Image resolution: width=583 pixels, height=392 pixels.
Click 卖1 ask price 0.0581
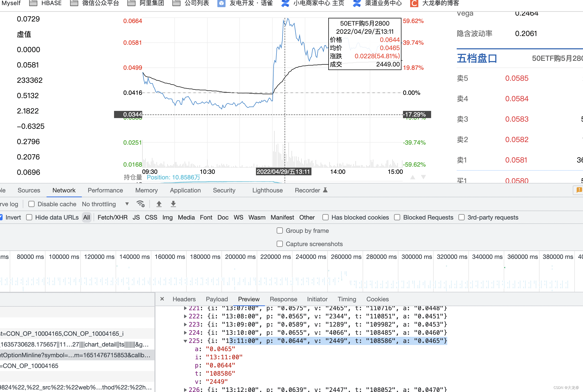516,160
